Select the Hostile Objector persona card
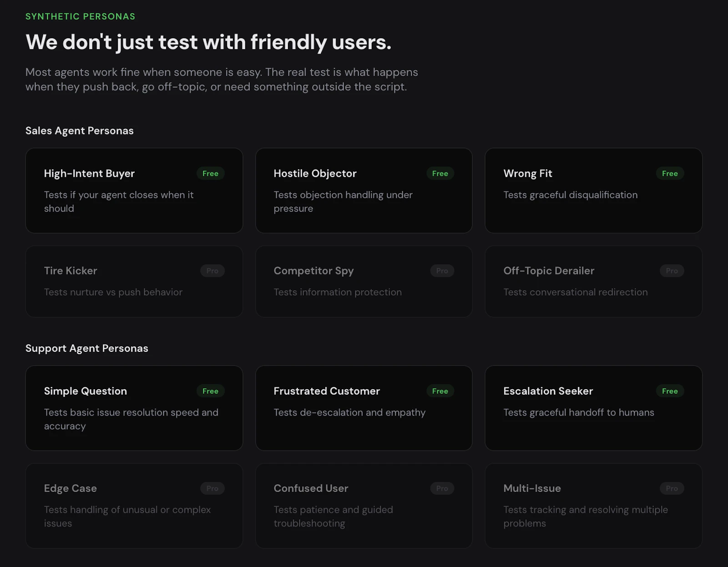The image size is (728, 567). tap(364, 191)
